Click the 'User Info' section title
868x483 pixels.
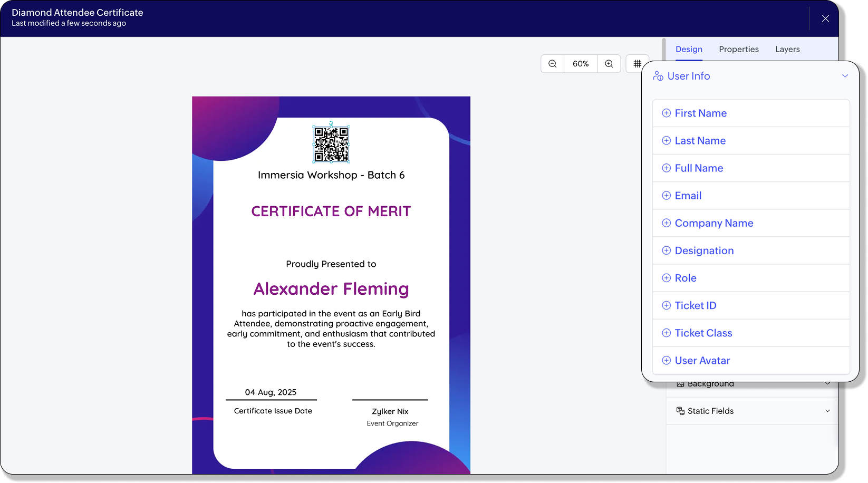coord(689,76)
